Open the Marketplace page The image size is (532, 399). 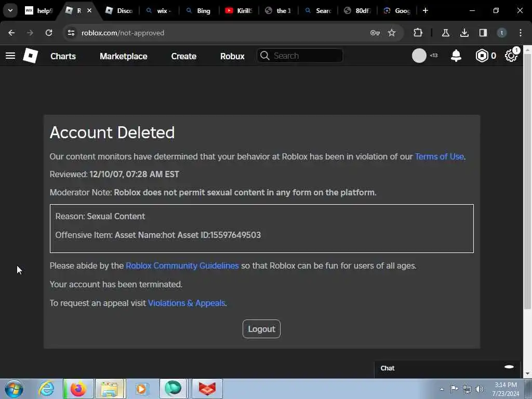(124, 56)
